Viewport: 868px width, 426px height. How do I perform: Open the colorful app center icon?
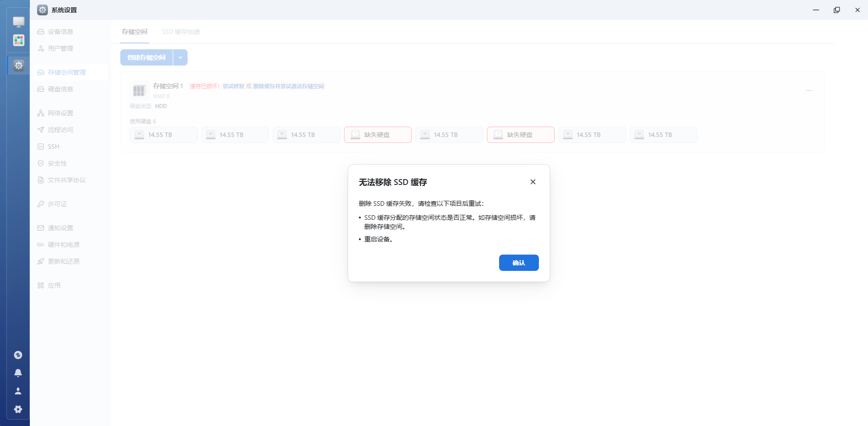(x=19, y=41)
